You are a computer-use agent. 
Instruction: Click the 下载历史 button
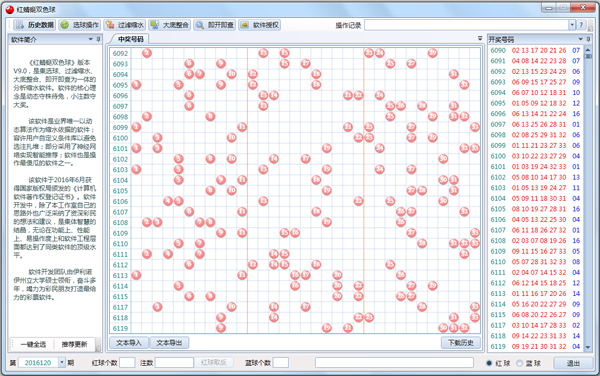click(x=461, y=343)
